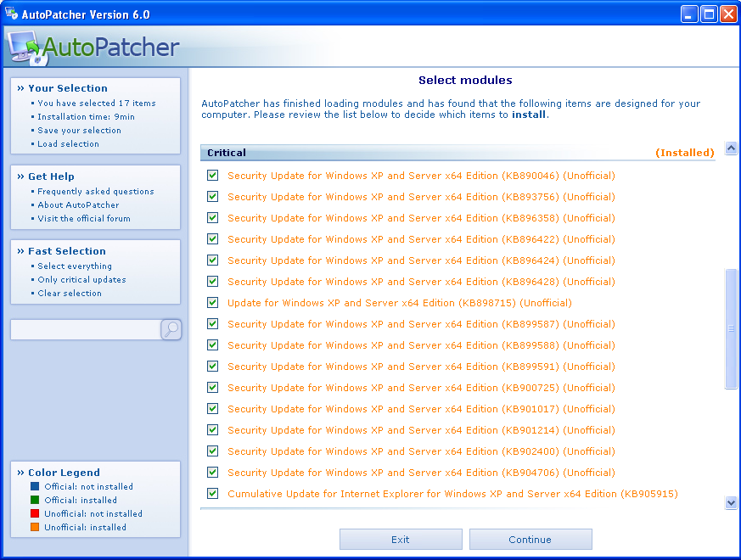This screenshot has height=560, width=741.
Task: Toggle the KB896422 update checkbox
Action: [x=213, y=239]
